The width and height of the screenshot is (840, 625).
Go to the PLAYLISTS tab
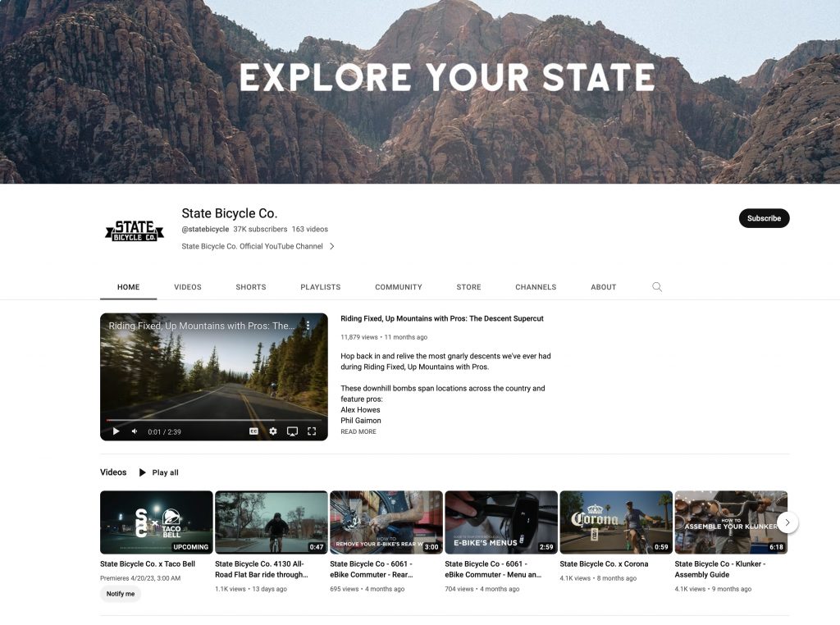coord(321,287)
